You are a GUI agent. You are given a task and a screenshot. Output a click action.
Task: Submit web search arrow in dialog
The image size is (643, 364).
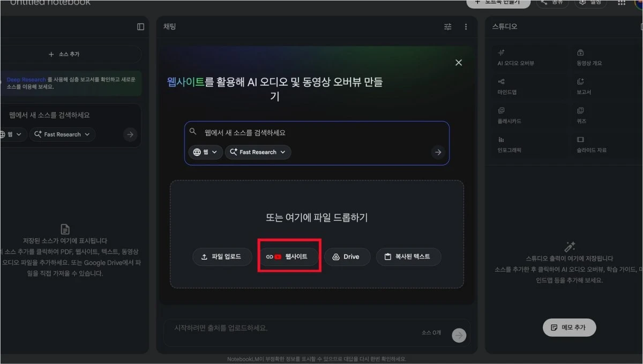[x=438, y=152]
